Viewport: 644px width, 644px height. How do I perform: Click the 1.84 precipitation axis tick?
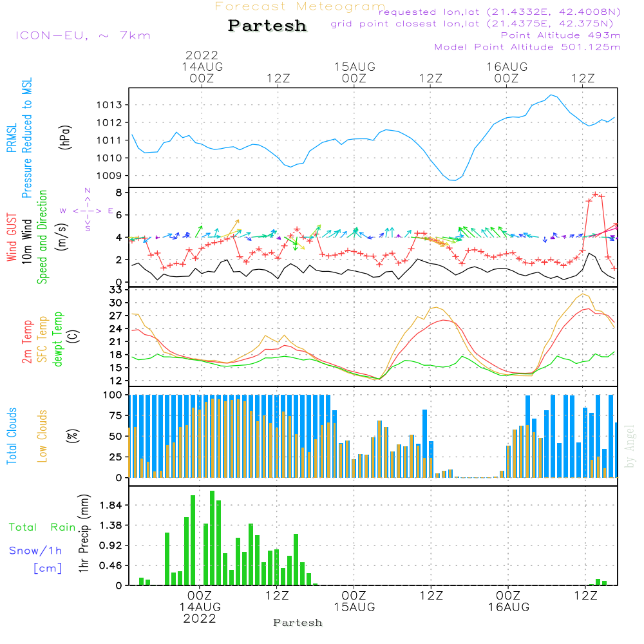click(x=111, y=505)
